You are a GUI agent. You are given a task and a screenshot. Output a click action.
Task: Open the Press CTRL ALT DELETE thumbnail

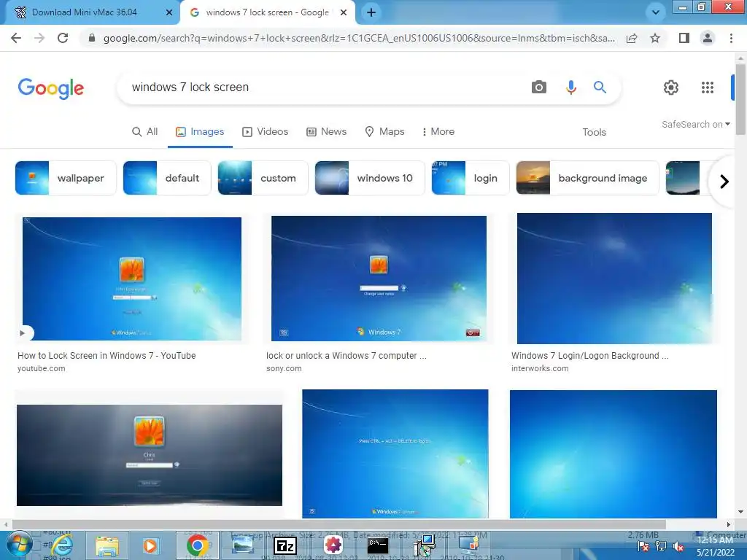(x=395, y=454)
